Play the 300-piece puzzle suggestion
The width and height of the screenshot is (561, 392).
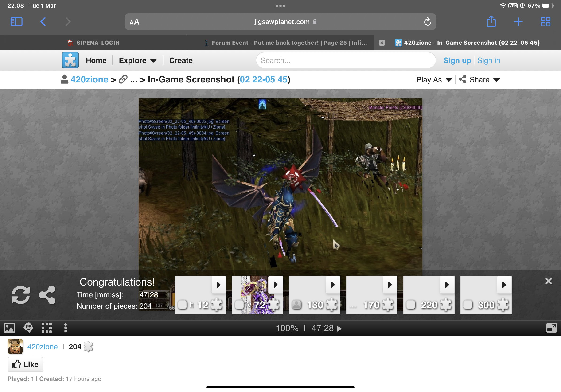504,285
